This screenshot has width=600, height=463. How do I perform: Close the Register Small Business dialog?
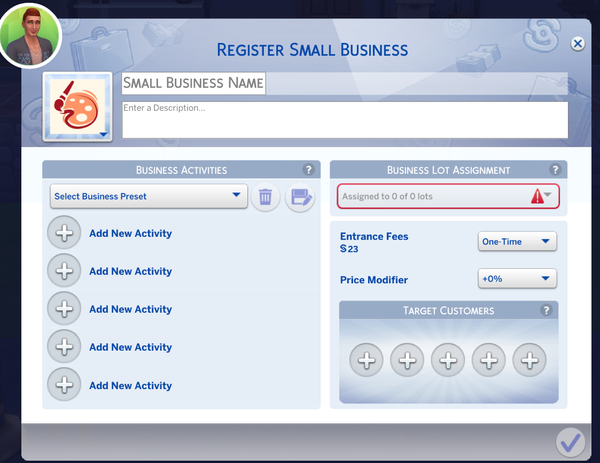tap(577, 44)
